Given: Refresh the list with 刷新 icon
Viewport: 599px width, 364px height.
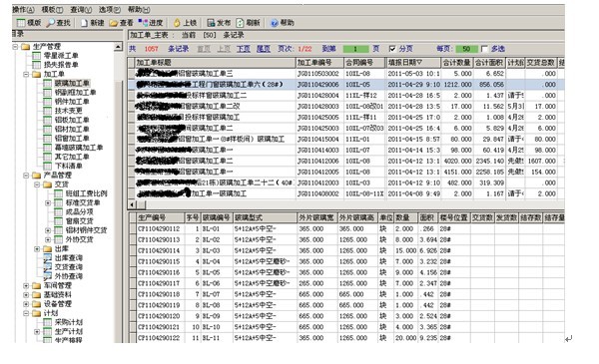Looking at the screenshot, I should pos(240,23).
